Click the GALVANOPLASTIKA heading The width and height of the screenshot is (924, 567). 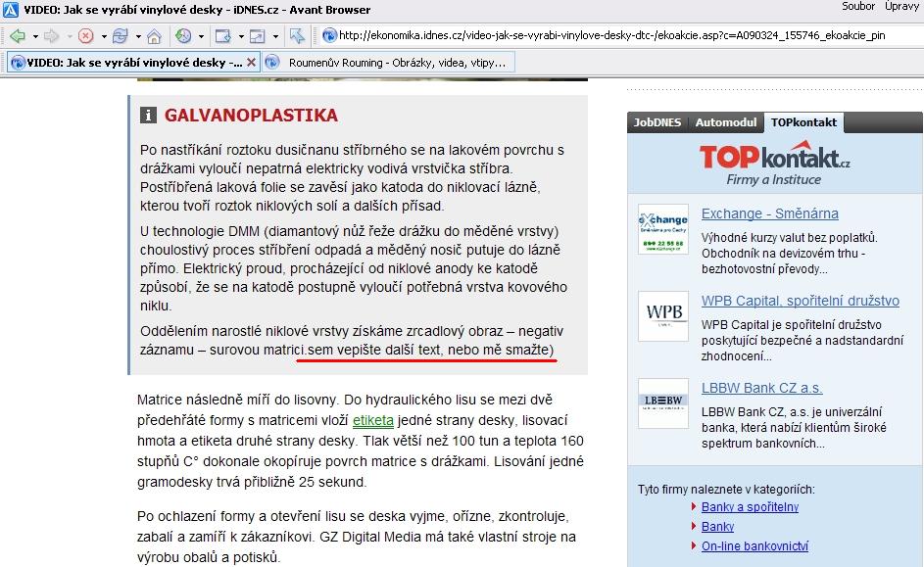pos(251,115)
